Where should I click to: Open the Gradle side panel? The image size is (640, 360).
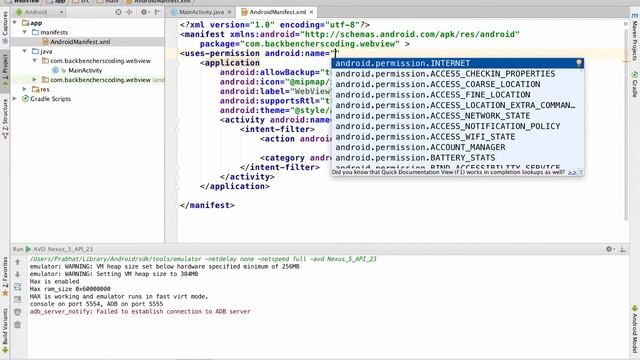635,84
